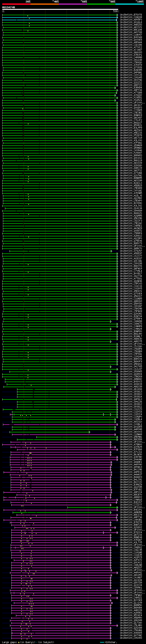Select the UniRef100_C1N057 label
This screenshot has height=644, width=146.
(x=131, y=35)
